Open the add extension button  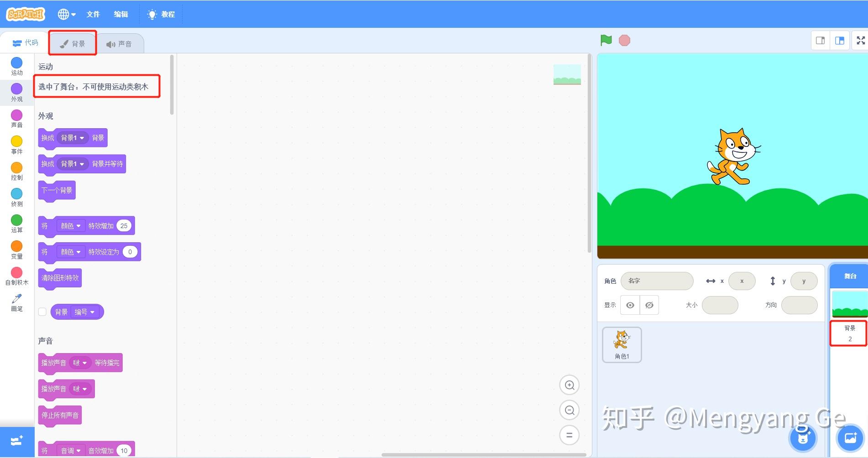pos(17,442)
